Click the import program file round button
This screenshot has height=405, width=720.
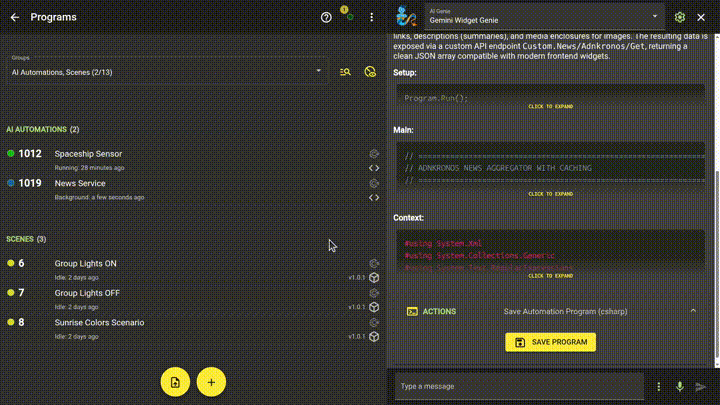coord(175,382)
